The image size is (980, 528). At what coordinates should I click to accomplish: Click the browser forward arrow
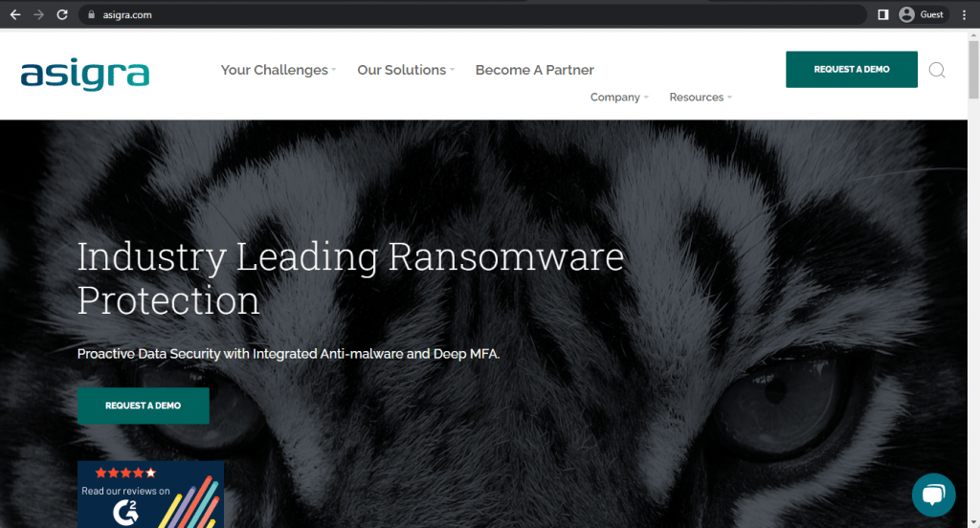click(38, 14)
